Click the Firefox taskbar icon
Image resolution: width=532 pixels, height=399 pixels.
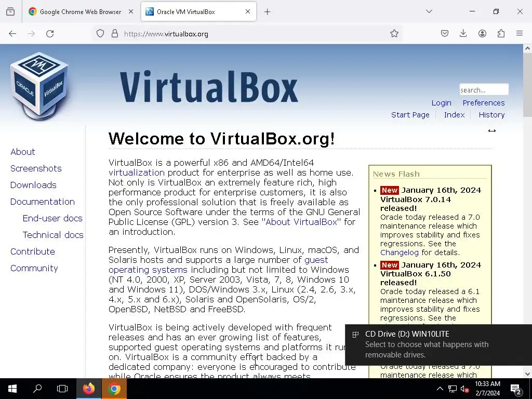coord(88,389)
